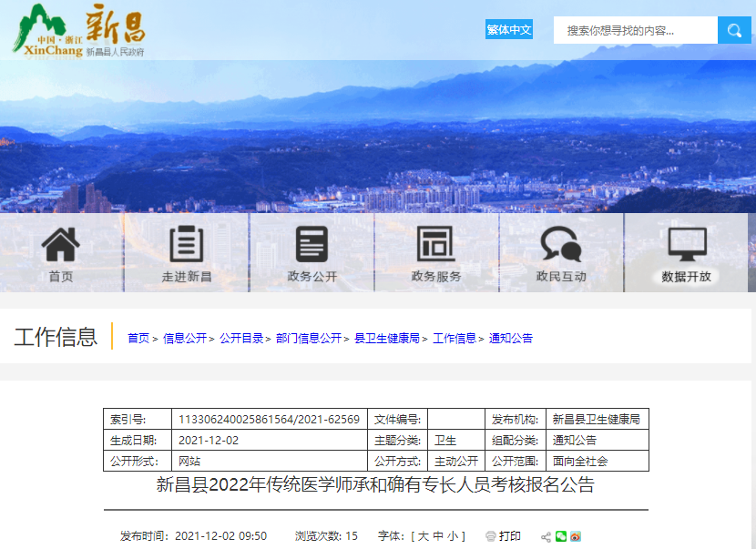The width and height of the screenshot is (756, 549).
Task: Open the 政务公开 document icon
Action: [312, 244]
